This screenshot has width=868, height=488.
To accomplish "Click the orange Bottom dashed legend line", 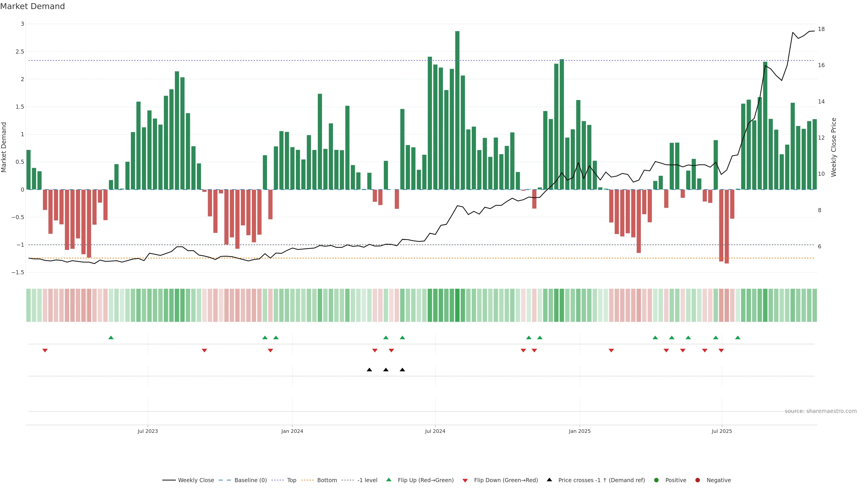I will 308,480.
